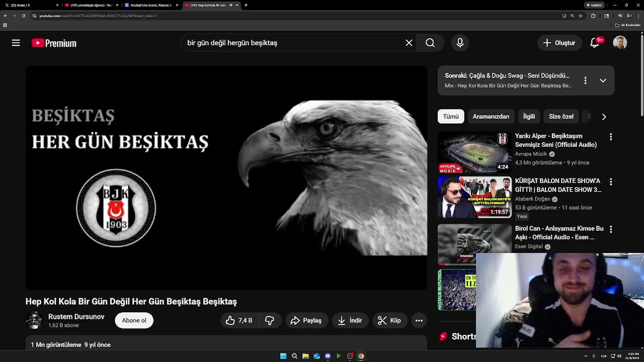The width and height of the screenshot is (644, 362).
Task: Open Discord from the taskbar
Action: click(328, 356)
